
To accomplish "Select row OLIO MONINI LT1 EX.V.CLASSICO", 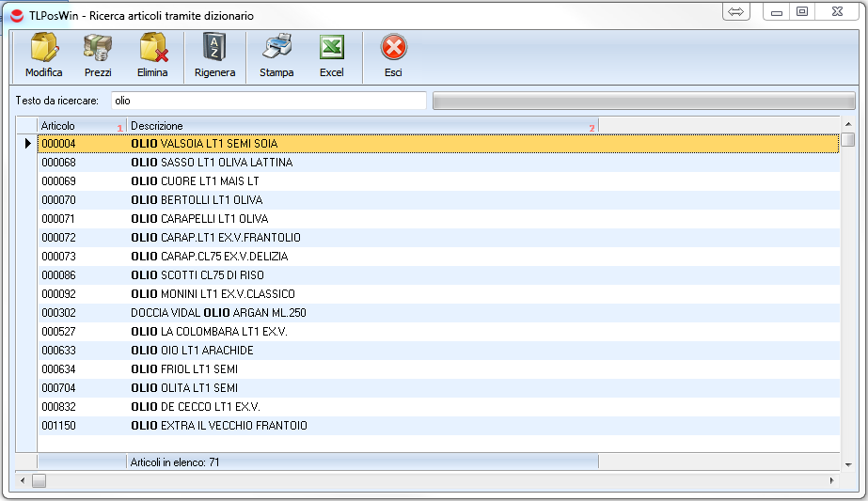I will click(x=213, y=294).
